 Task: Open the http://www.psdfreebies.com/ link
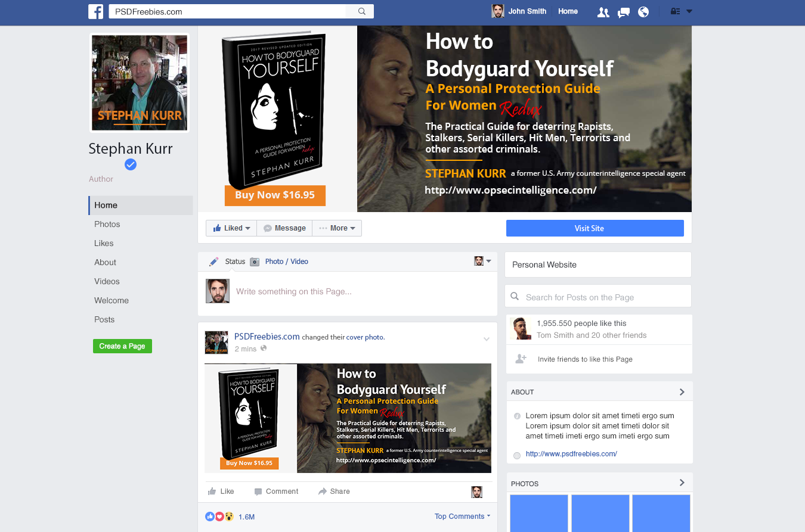coord(571,453)
